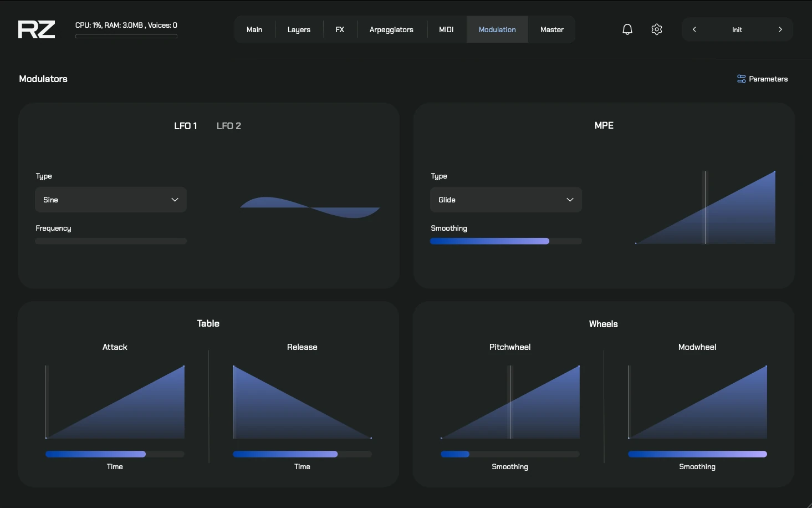The width and height of the screenshot is (812, 508).
Task: Expand the MPE Type Glide dropdown
Action: tap(505, 200)
